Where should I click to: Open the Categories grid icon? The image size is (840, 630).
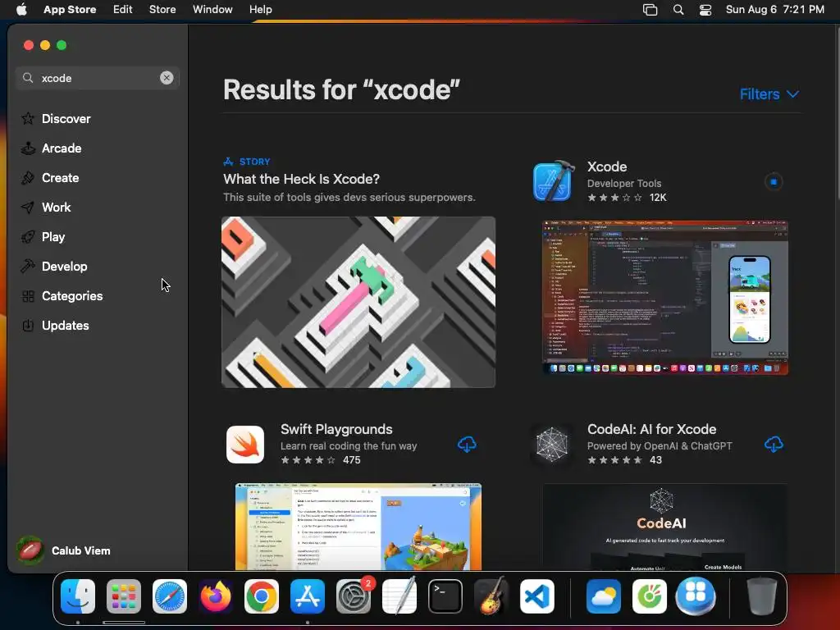[x=28, y=295]
